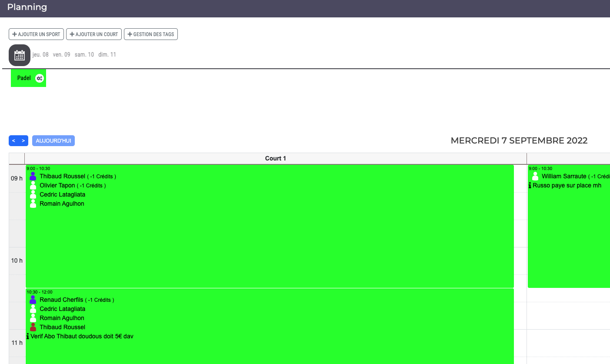This screenshot has width=610, height=364.
Task: Select the jeu. 08 date
Action: 40,55
